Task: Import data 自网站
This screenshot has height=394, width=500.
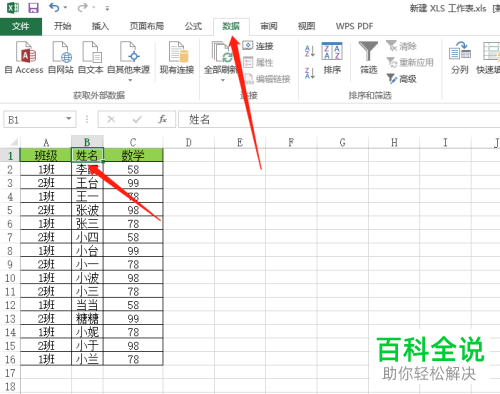Action: [x=61, y=57]
